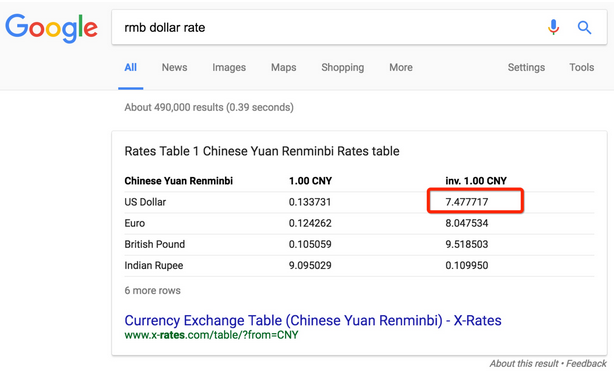The height and width of the screenshot is (371, 614).
Task: Click the highlighted 7.477717 US Dollar value
Action: 467,202
